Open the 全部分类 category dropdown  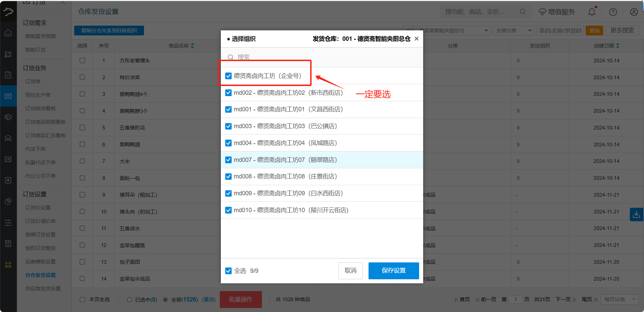tap(513, 30)
